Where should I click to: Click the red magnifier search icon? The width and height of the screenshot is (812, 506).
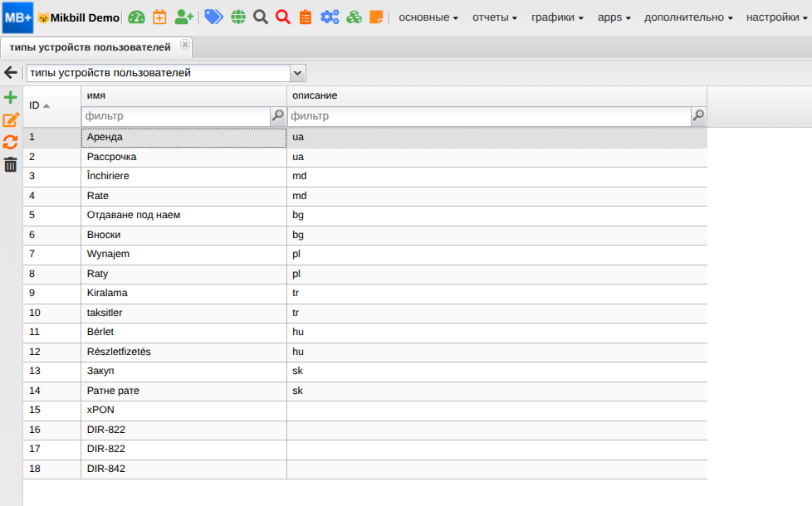tap(283, 17)
